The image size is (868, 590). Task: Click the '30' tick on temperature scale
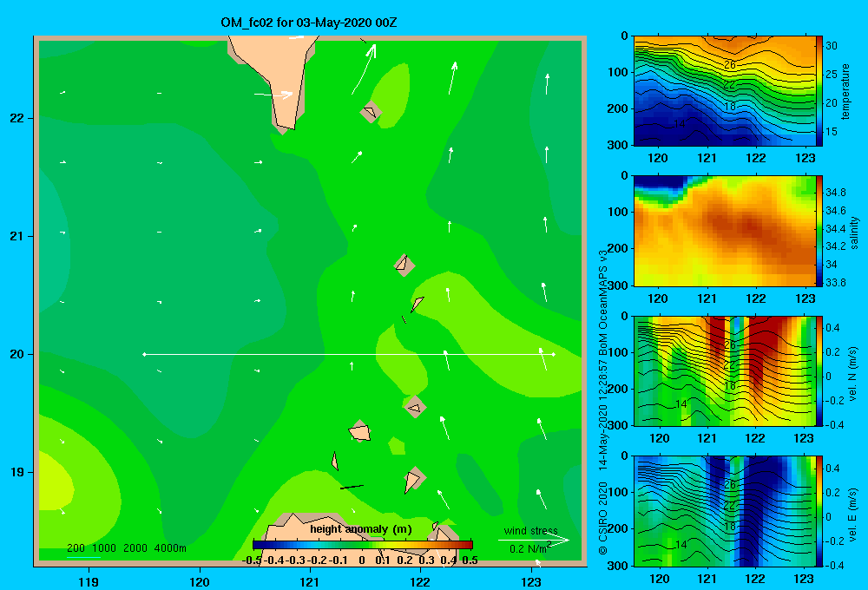point(832,46)
